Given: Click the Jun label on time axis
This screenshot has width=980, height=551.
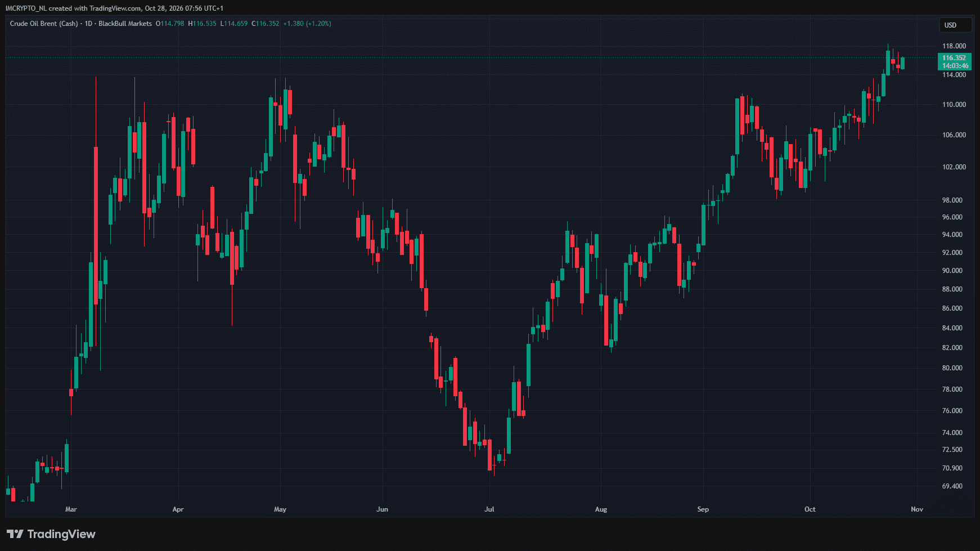Looking at the screenshot, I should (x=382, y=509).
